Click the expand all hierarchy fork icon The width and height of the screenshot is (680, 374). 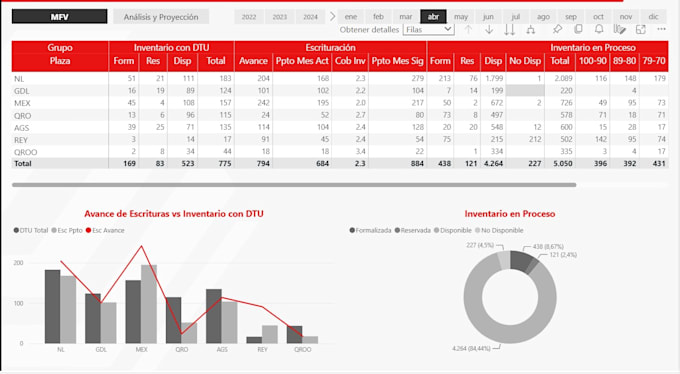[x=530, y=30]
